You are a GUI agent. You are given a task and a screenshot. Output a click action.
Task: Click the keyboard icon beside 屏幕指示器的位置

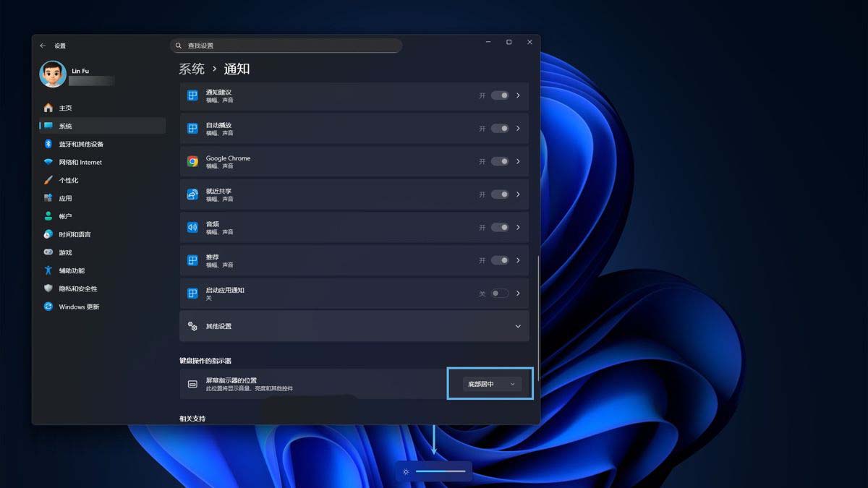tap(192, 384)
